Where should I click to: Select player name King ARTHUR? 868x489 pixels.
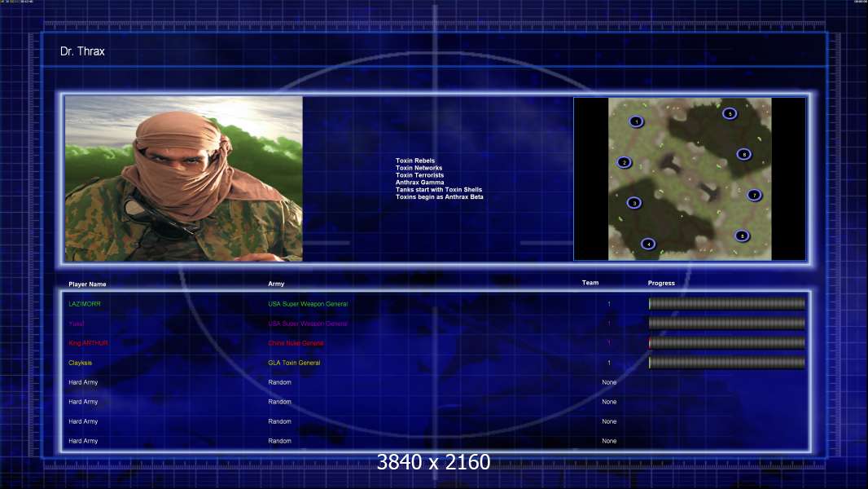point(89,343)
